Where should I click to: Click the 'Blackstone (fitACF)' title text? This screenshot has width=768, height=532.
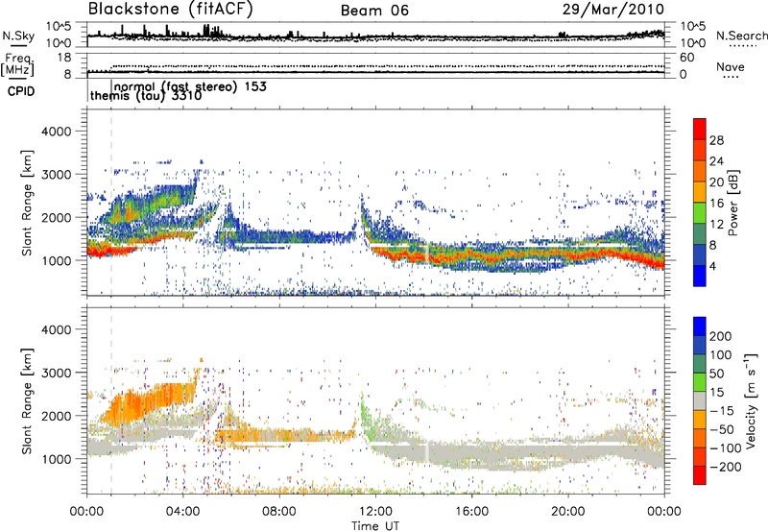tap(171, 10)
